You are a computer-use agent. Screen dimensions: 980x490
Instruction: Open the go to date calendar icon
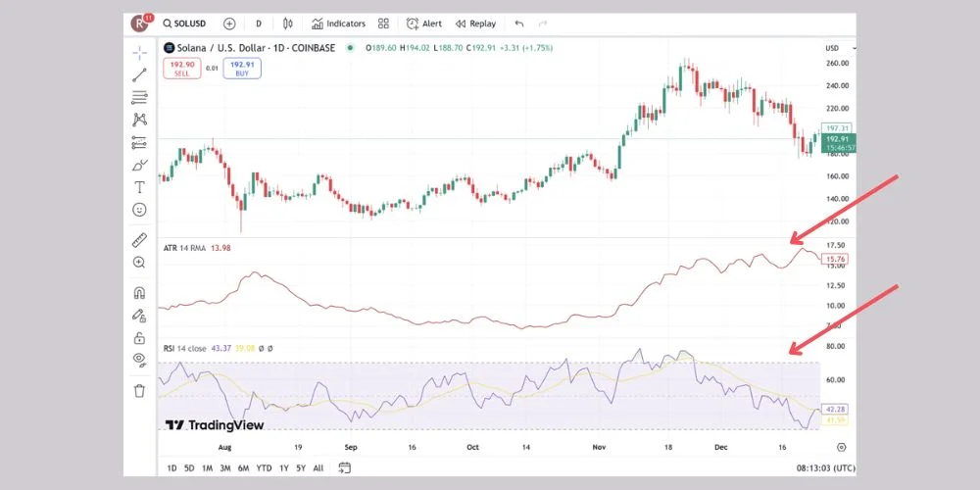click(344, 467)
